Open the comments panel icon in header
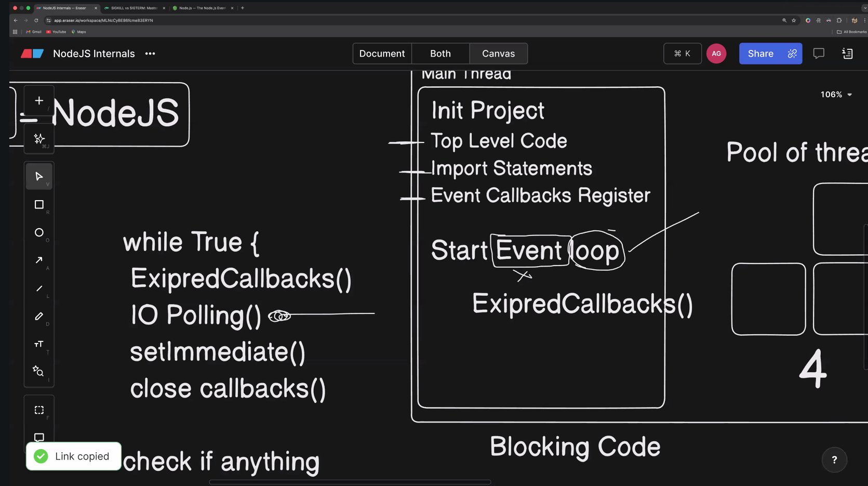 pos(819,54)
